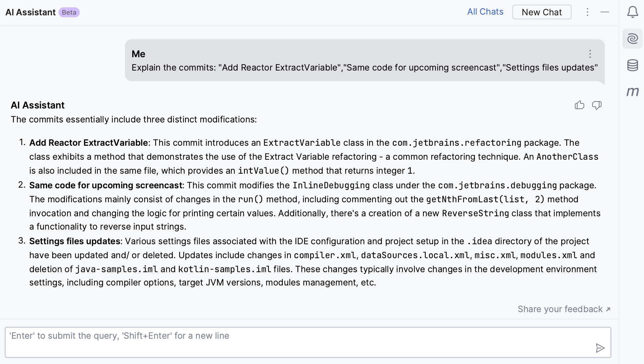Open Share your feedback link
Screen dimensions: 644x364
564,309
